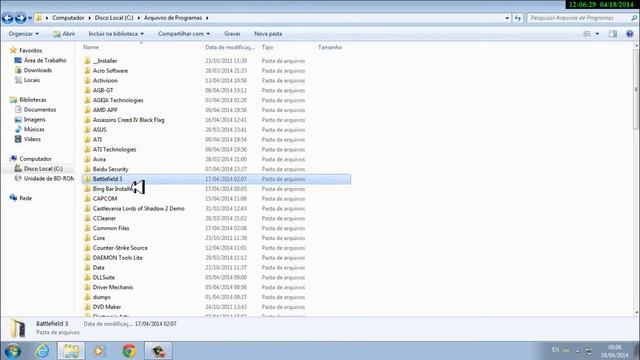Select Assassins Creed IV Black Flag folder icon
640x360 pixels.
point(87,120)
